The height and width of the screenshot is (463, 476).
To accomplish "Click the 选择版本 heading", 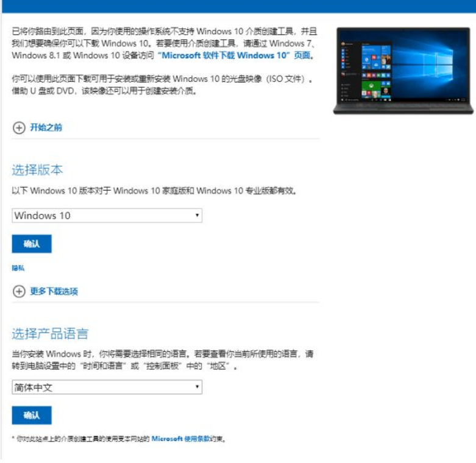I will pos(37,169).
